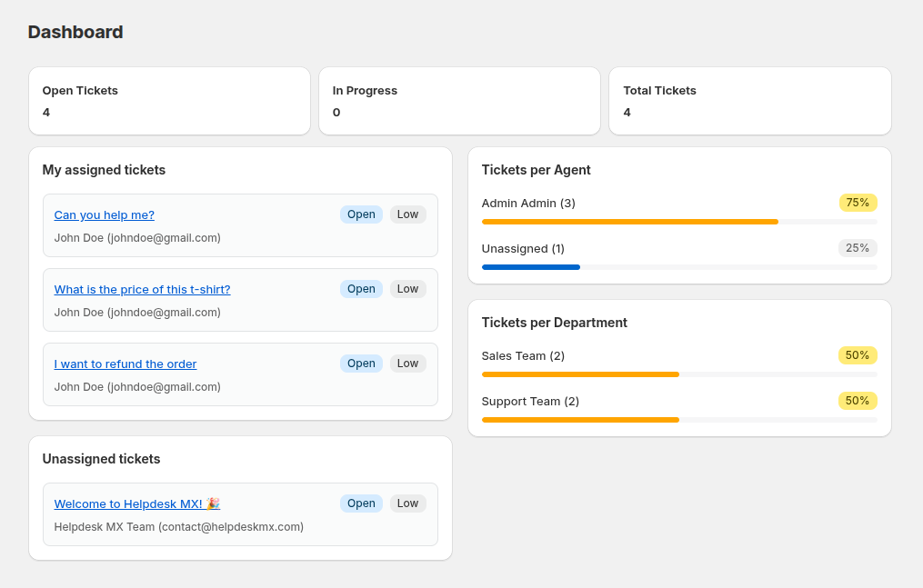The height and width of the screenshot is (588, 923).
Task: Click the In Progress summary card
Action: [x=459, y=101]
